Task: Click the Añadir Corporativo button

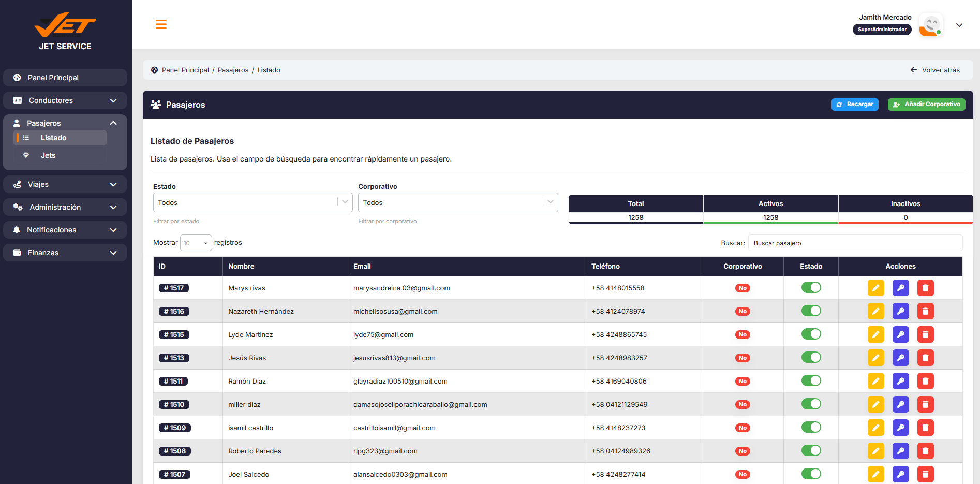Action: pyautogui.click(x=926, y=105)
